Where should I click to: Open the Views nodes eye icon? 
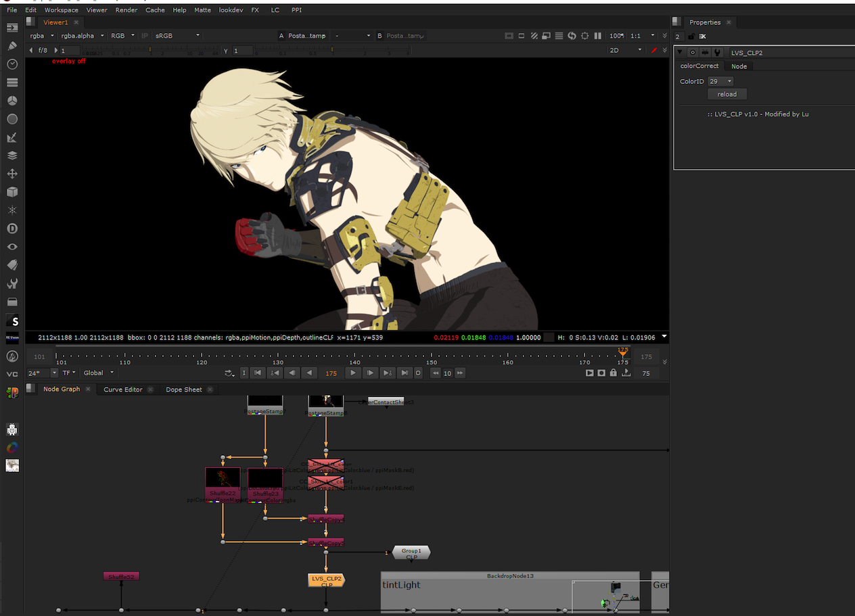12,247
